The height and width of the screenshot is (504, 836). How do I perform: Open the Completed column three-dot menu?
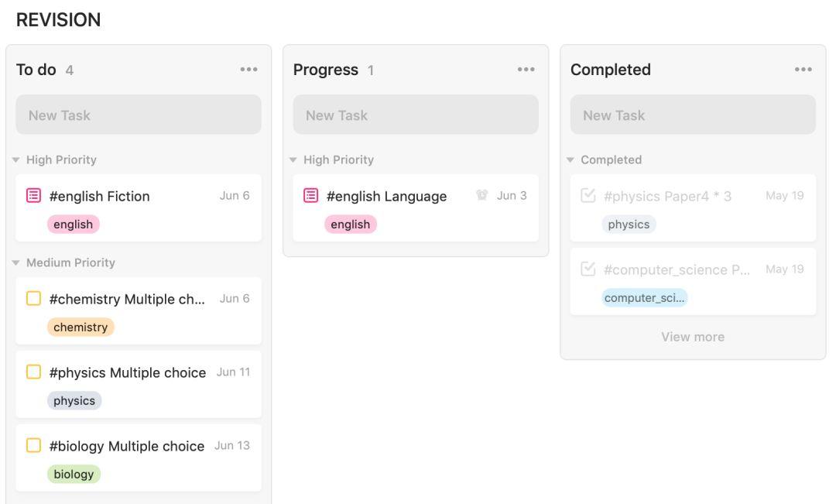(803, 70)
